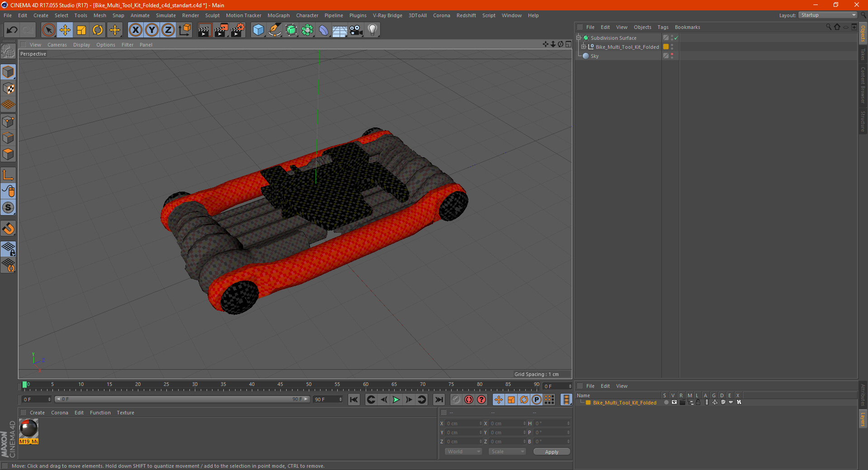Open the Layout Startup dropdown
Image resolution: width=868 pixels, height=470 pixels.
828,15
